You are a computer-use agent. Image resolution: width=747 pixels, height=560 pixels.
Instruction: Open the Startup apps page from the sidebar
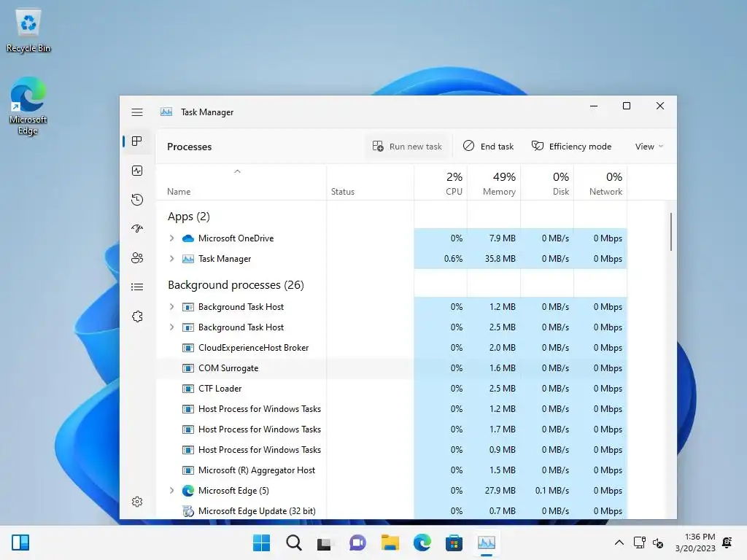coord(137,228)
